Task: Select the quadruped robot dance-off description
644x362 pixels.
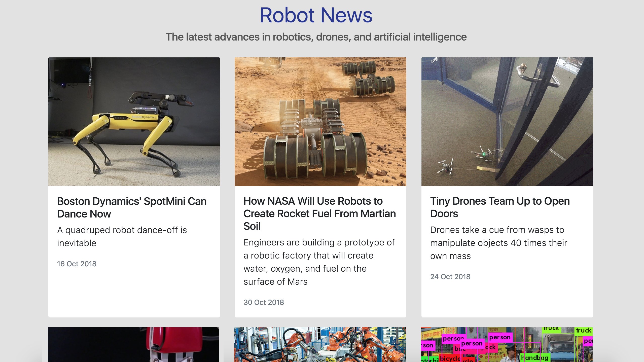Action: tap(122, 236)
